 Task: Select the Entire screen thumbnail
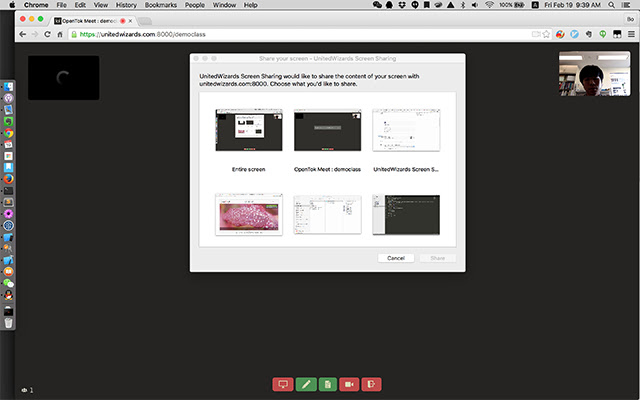pos(249,130)
